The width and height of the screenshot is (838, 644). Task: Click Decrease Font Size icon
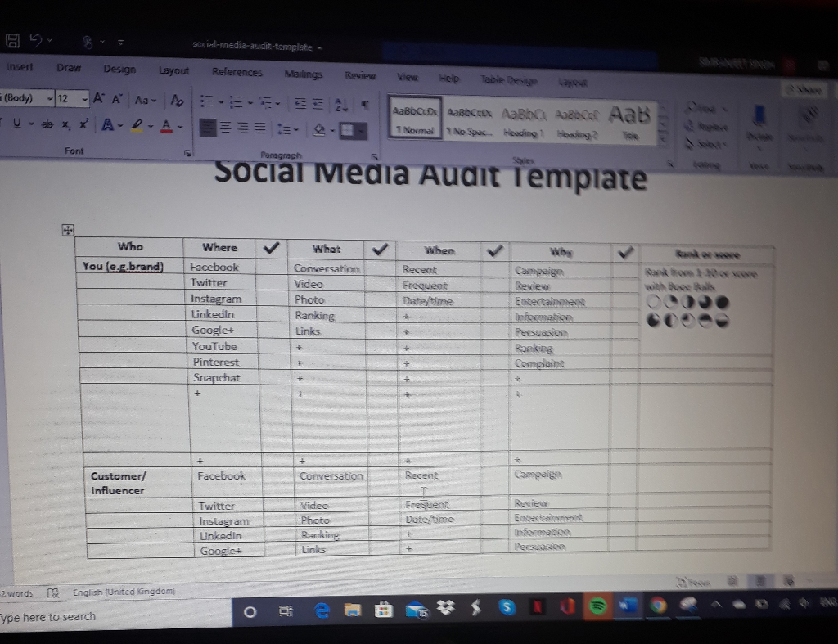[117, 99]
